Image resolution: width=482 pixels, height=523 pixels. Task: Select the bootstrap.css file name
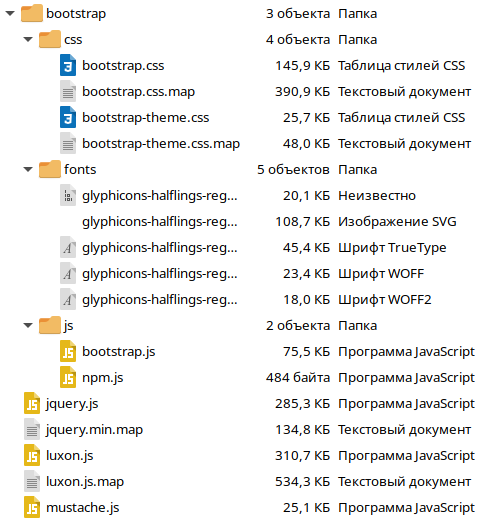pos(123,66)
